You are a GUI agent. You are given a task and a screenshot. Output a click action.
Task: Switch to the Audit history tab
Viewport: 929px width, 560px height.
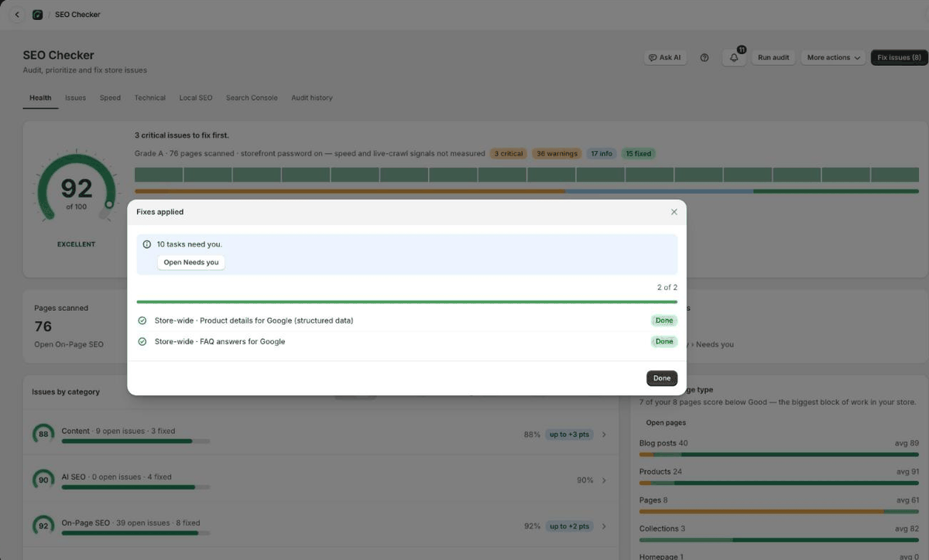[x=311, y=98]
